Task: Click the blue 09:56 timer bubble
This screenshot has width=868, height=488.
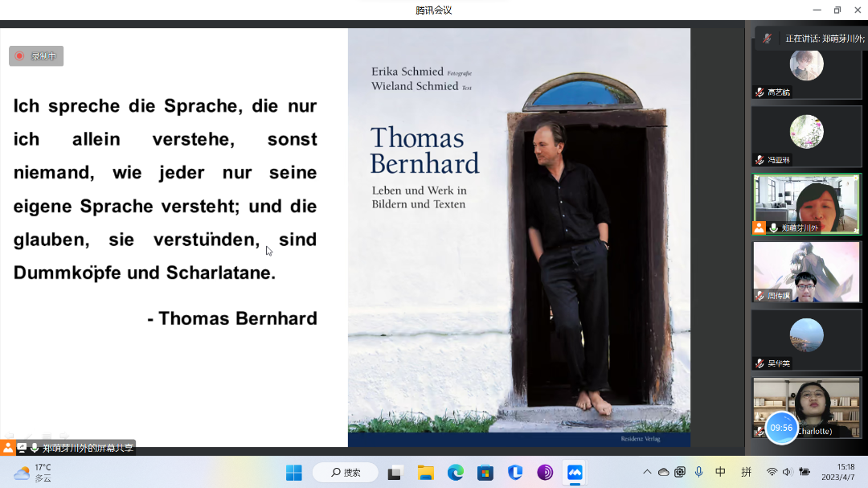Action: tap(781, 428)
